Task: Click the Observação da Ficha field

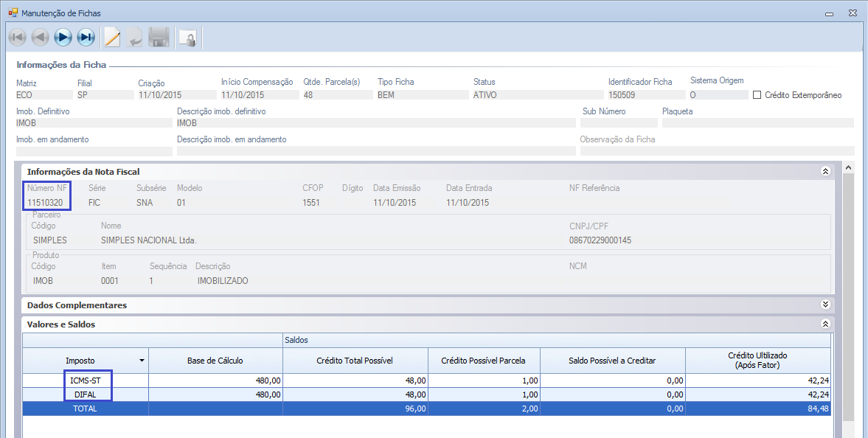Action: [716, 151]
